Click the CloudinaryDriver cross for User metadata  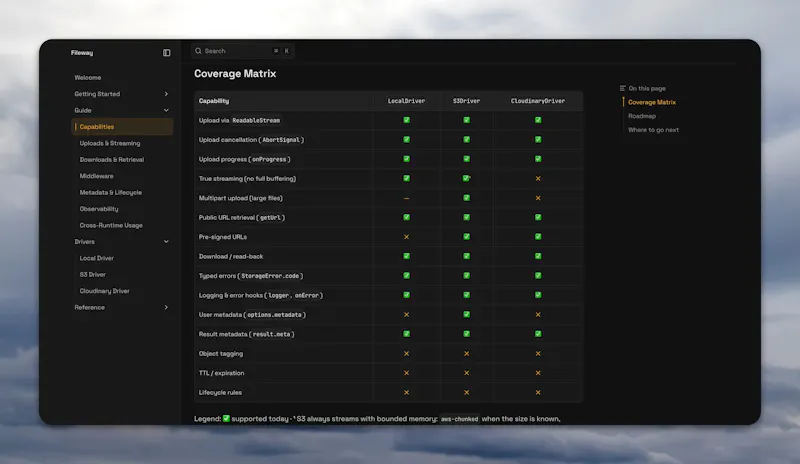(x=538, y=314)
